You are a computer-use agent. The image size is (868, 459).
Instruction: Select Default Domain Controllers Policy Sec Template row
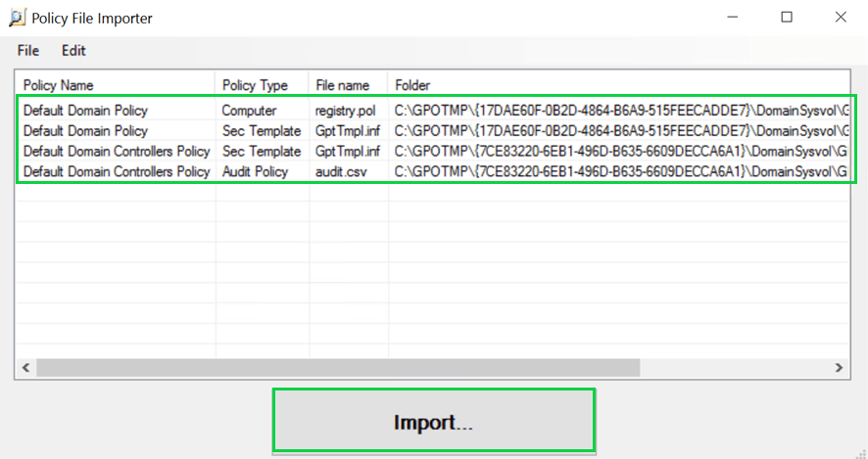(117, 152)
